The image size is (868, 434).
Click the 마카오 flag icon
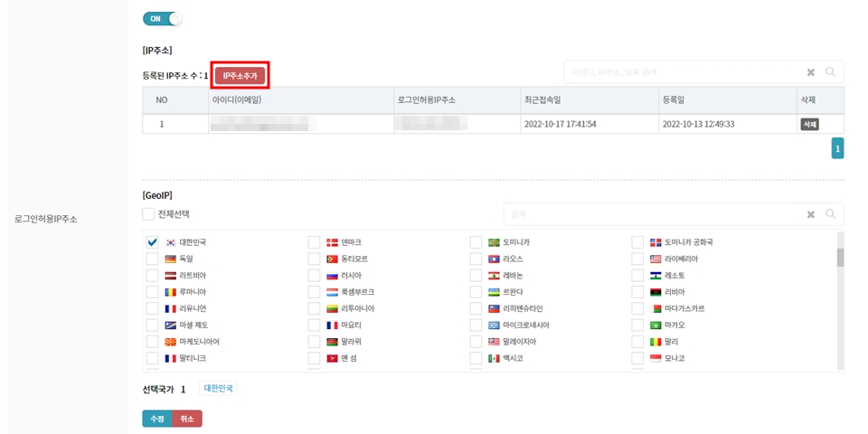(656, 325)
